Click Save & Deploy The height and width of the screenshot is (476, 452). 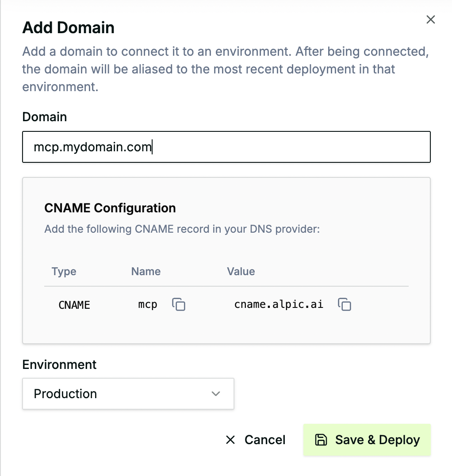366,440
